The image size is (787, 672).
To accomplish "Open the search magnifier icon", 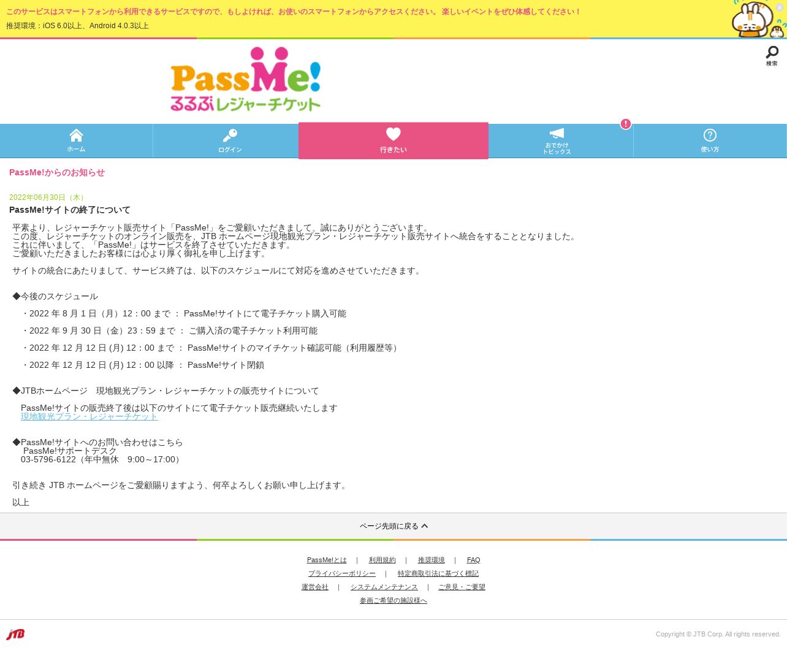I will coord(772,56).
